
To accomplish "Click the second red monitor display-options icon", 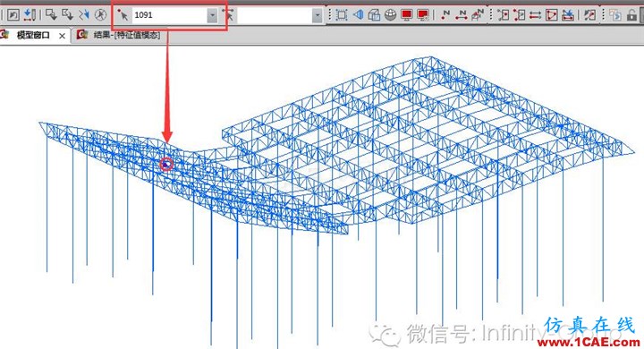I will (422, 15).
